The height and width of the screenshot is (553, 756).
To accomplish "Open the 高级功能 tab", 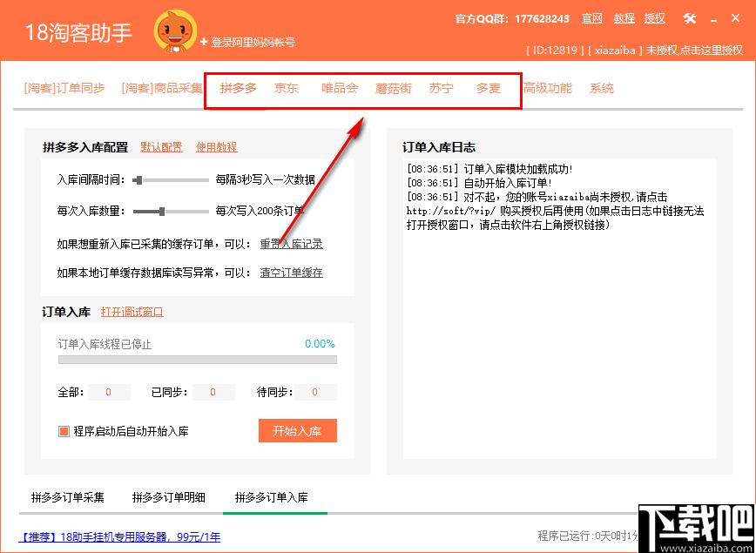I will 548,88.
